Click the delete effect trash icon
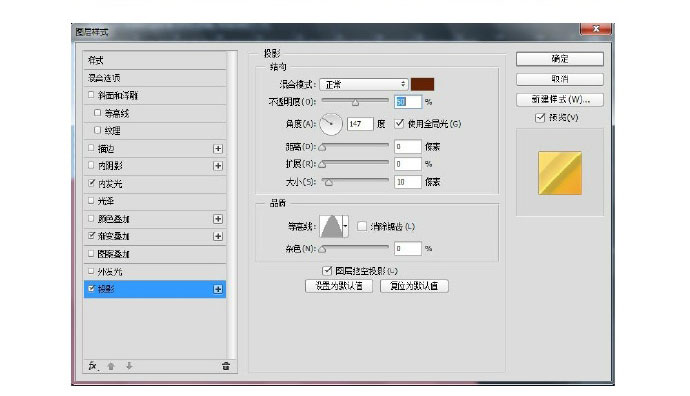690x396 pixels. pos(226,366)
